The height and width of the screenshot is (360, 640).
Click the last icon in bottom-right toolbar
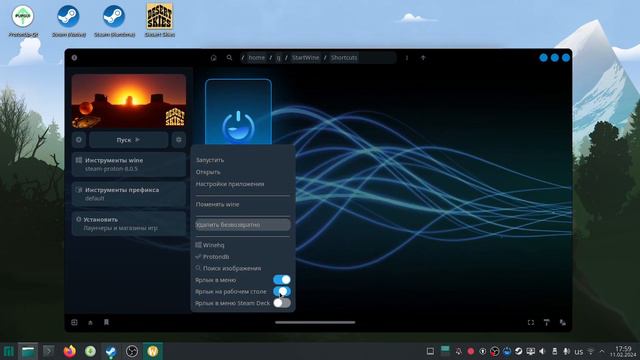[562, 322]
